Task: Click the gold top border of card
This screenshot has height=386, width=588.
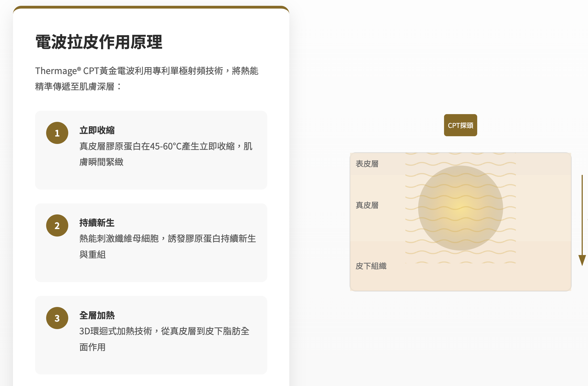Action: 151,7
